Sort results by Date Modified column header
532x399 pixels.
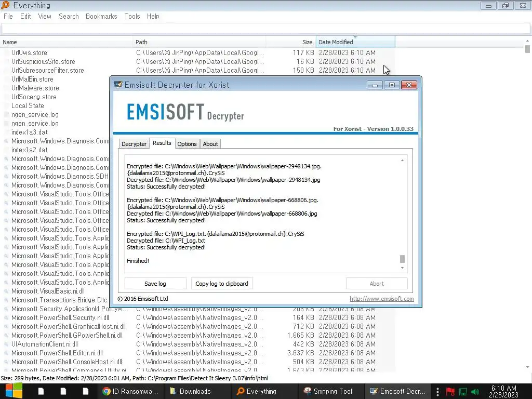click(355, 42)
